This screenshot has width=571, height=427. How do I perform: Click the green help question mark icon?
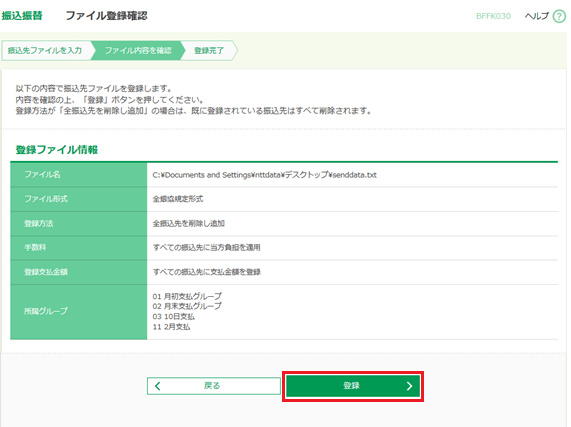pos(559,16)
